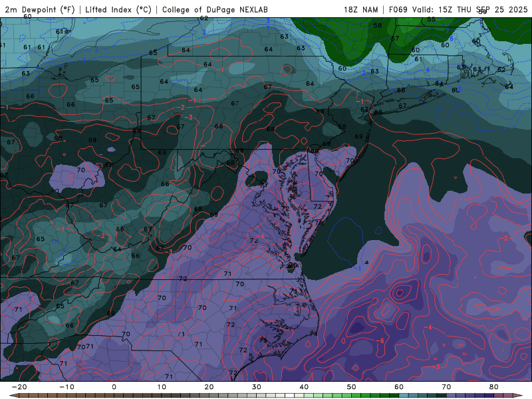Click the 74 dewpoint value on North Carolina coast

point(313,334)
